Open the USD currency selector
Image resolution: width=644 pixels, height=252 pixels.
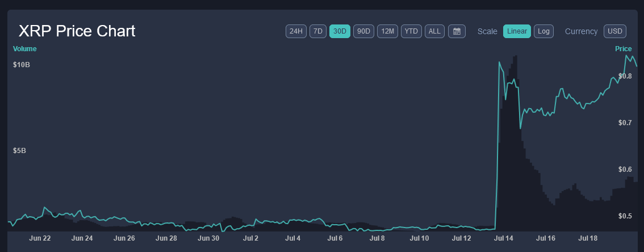point(615,31)
